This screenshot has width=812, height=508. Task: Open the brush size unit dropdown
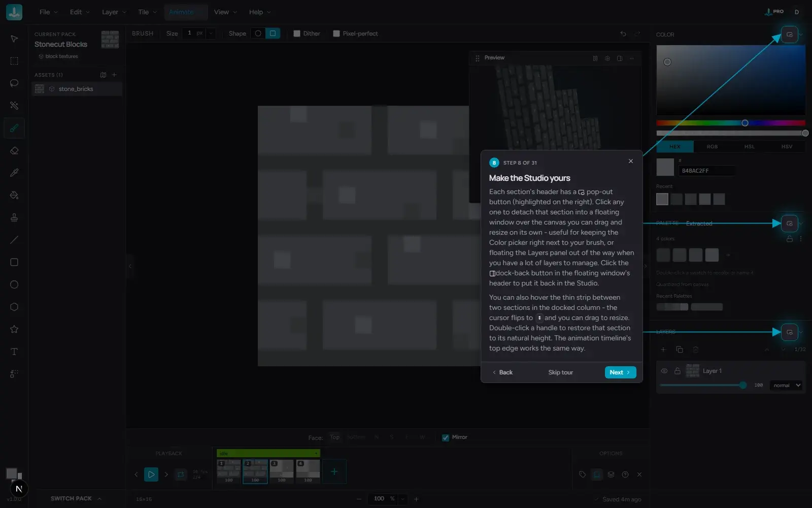click(x=211, y=34)
